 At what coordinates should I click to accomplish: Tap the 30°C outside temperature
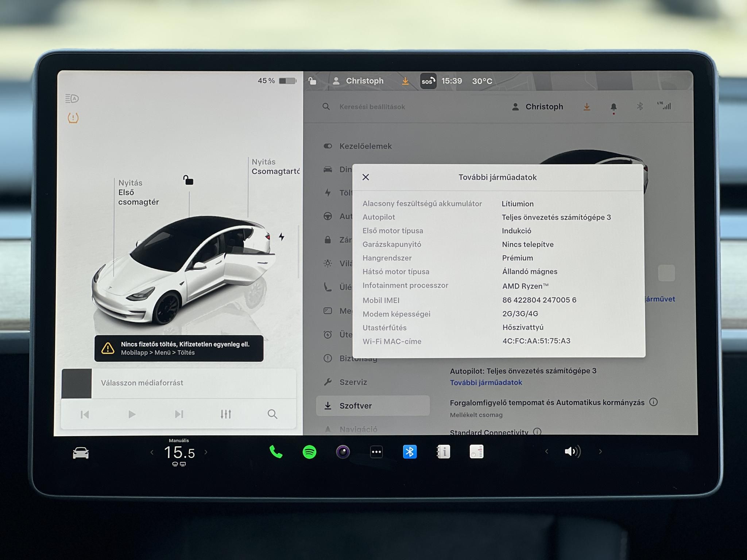482,81
